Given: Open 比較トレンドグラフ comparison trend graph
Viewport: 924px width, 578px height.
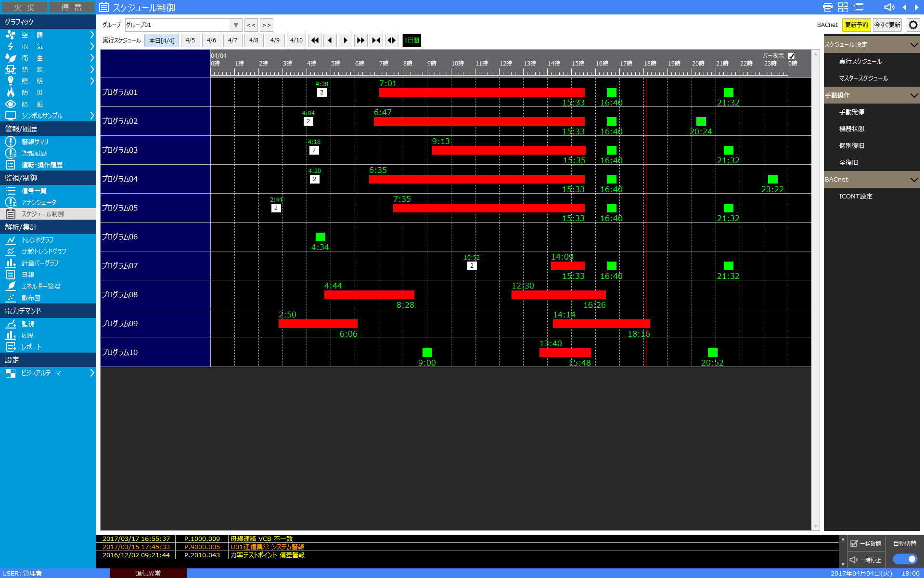Looking at the screenshot, I should tap(48, 251).
